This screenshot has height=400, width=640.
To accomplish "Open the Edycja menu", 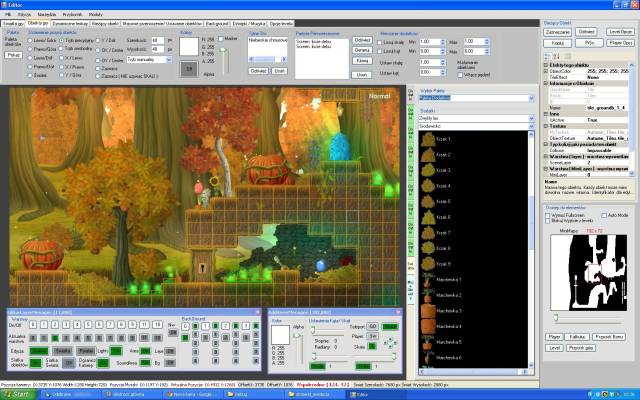I will click(24, 14).
